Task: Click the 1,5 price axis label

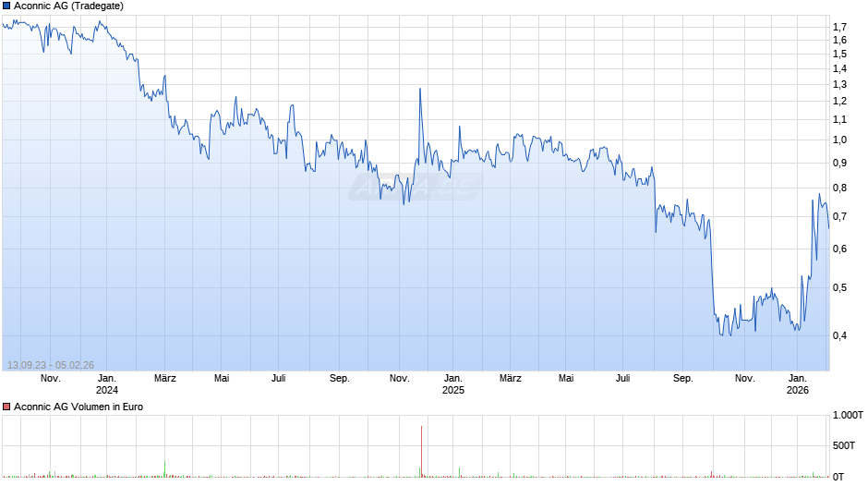Action: (839, 54)
